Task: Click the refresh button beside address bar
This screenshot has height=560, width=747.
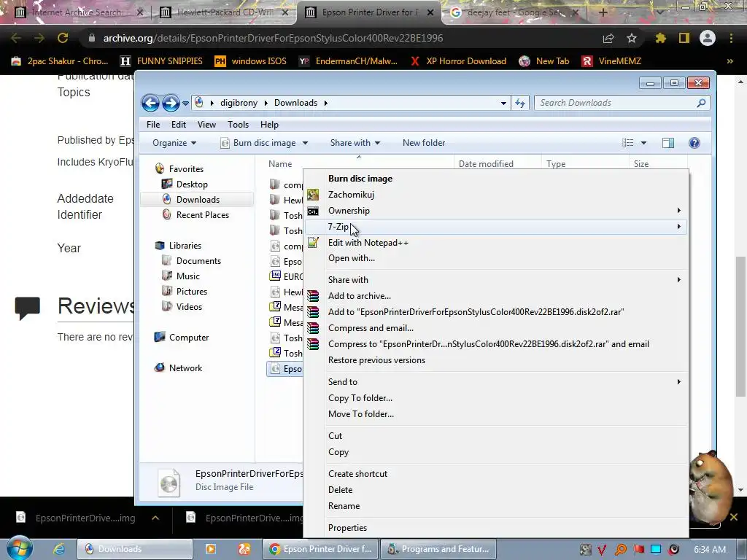Action: click(x=519, y=103)
